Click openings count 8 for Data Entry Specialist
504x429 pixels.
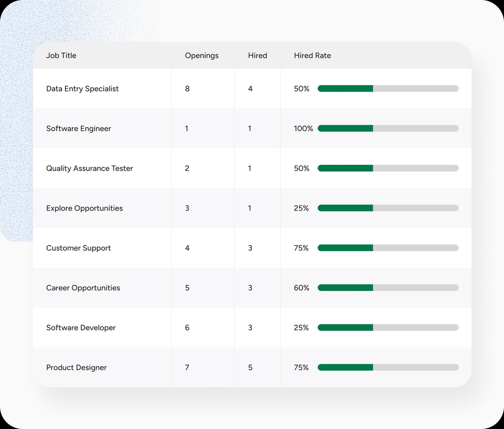tap(187, 89)
